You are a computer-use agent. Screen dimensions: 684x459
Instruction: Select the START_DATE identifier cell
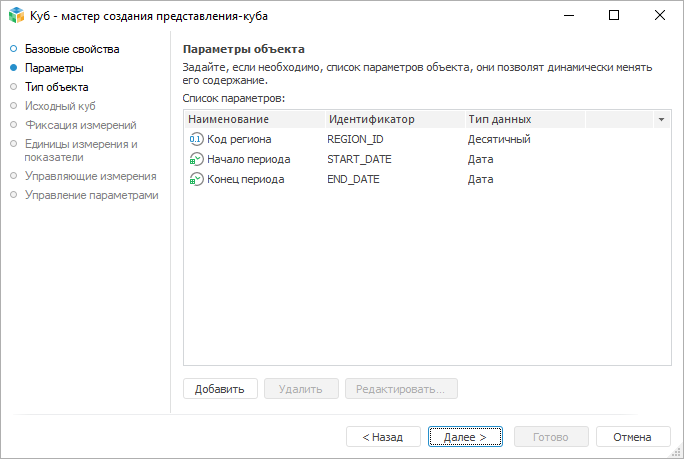[359, 159]
